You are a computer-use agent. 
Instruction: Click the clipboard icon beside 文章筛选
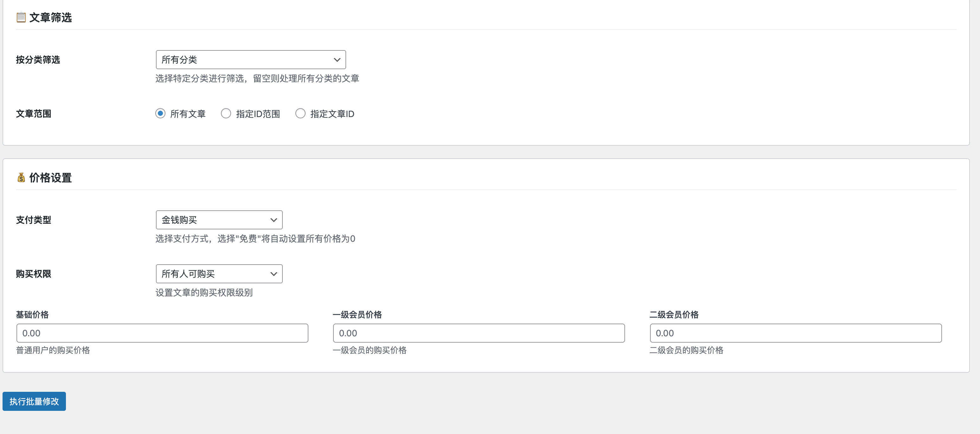(x=20, y=17)
